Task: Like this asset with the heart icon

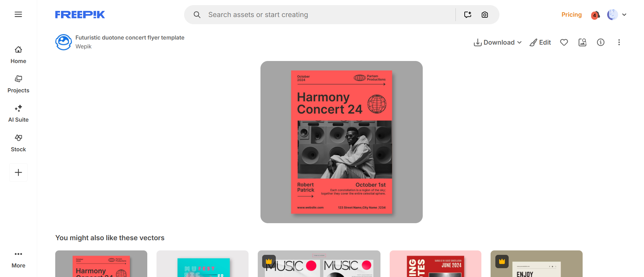Action: coord(564,42)
